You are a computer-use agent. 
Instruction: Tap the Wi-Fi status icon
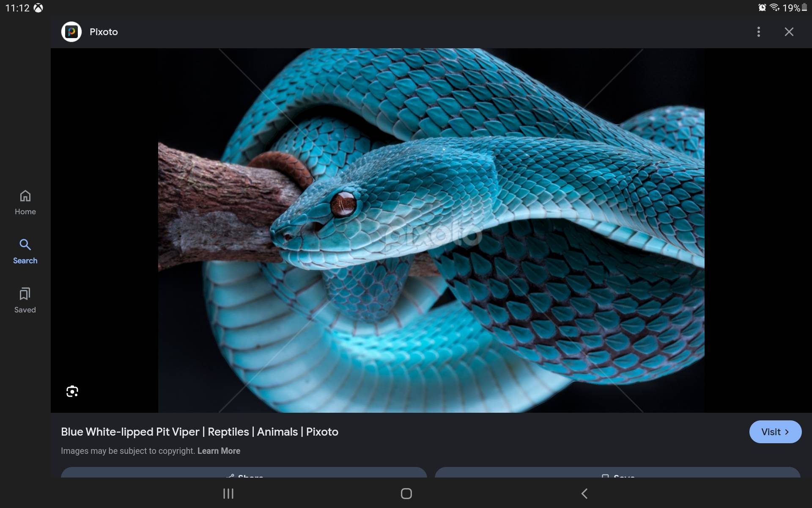click(x=774, y=8)
